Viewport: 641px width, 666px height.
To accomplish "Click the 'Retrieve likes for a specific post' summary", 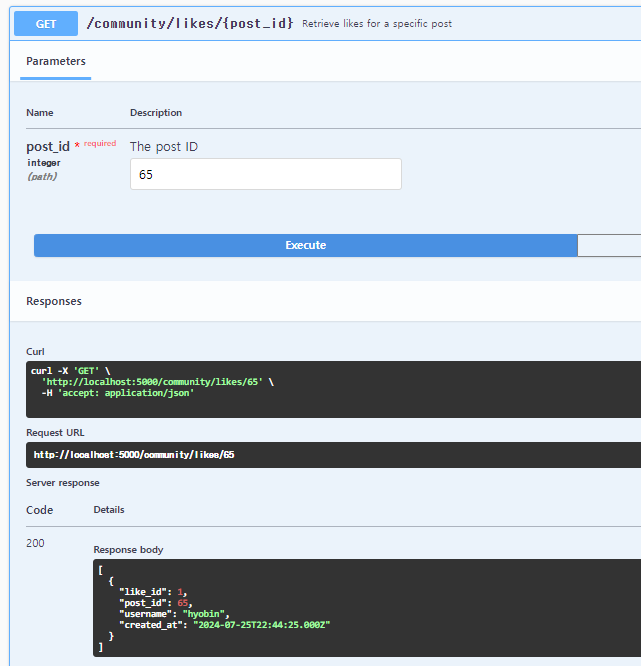I will (377, 24).
